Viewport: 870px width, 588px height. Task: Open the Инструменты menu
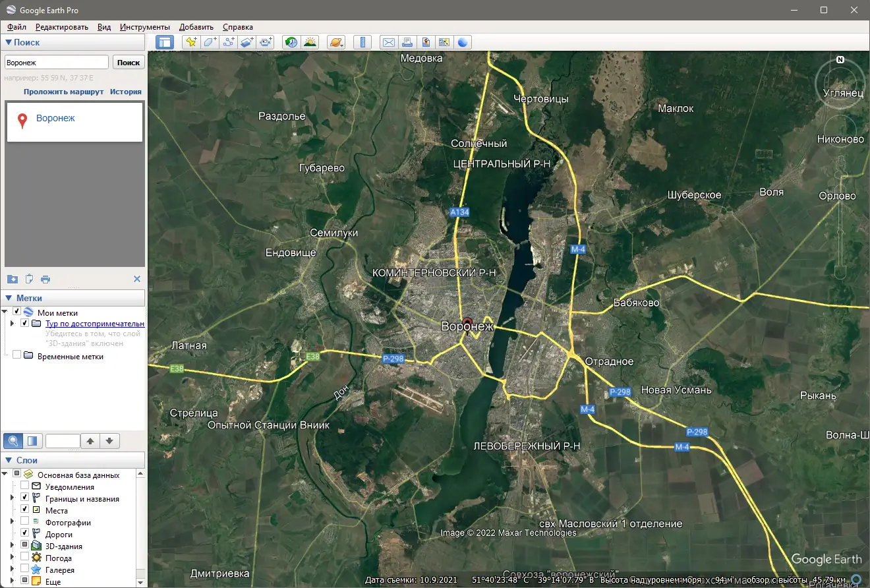pos(145,27)
